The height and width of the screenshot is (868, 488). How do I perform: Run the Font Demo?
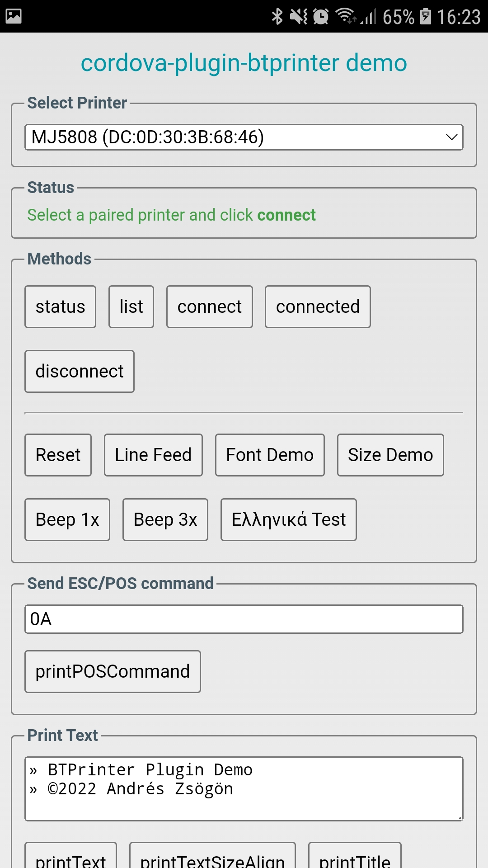pyautogui.click(x=269, y=455)
